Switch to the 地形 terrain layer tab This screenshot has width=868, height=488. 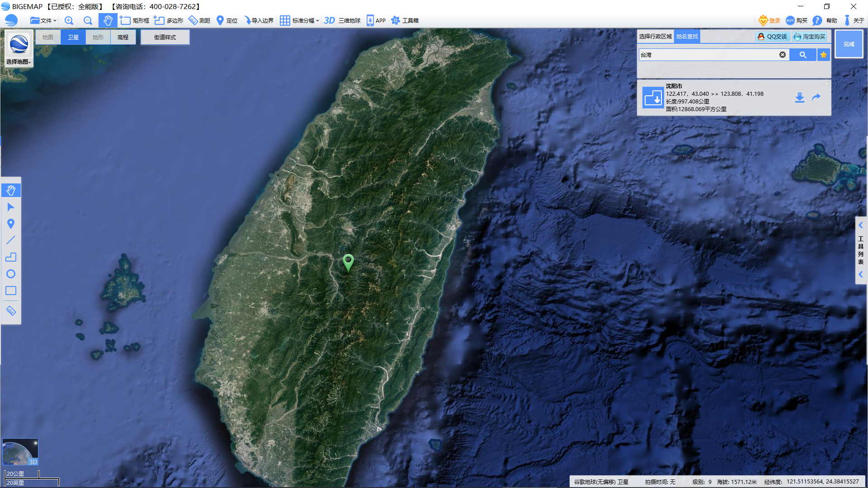tap(98, 37)
